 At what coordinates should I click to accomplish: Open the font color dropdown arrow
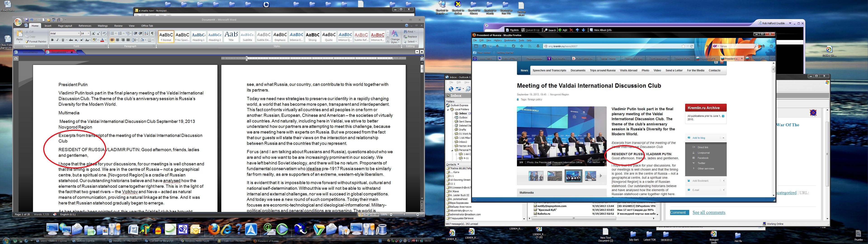coord(106,40)
